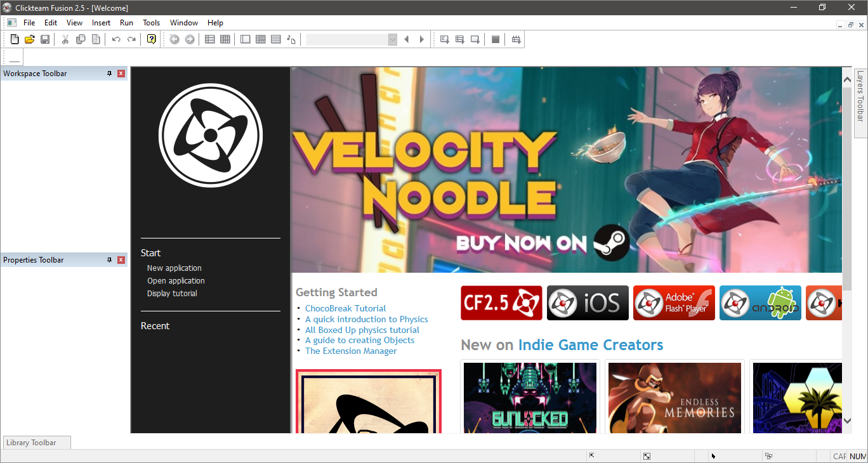Click the Adobe Flash Player exporter badge
868x463 pixels.
[x=674, y=303]
